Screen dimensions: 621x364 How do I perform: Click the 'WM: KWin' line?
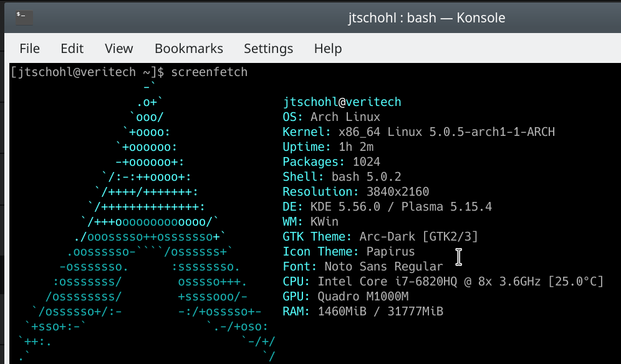310,222
